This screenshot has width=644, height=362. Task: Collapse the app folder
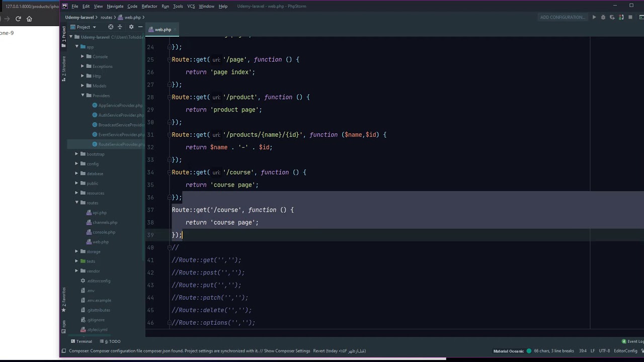click(77, 47)
